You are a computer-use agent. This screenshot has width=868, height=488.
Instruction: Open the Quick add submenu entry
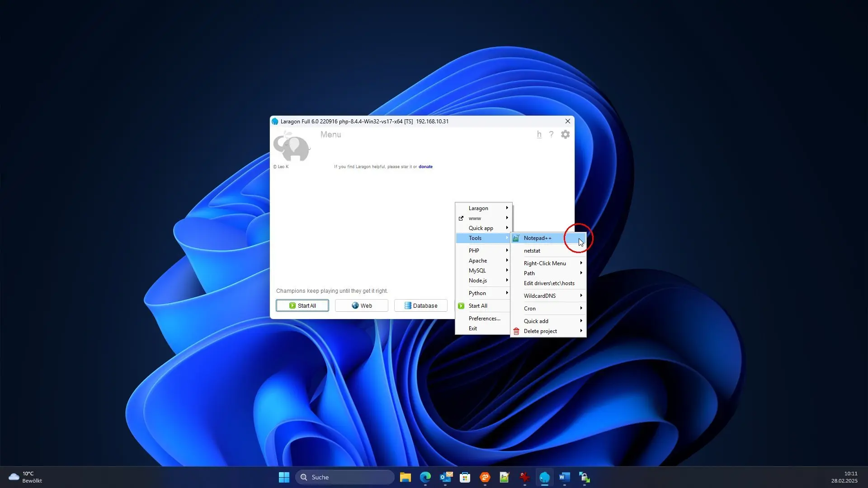(548, 321)
